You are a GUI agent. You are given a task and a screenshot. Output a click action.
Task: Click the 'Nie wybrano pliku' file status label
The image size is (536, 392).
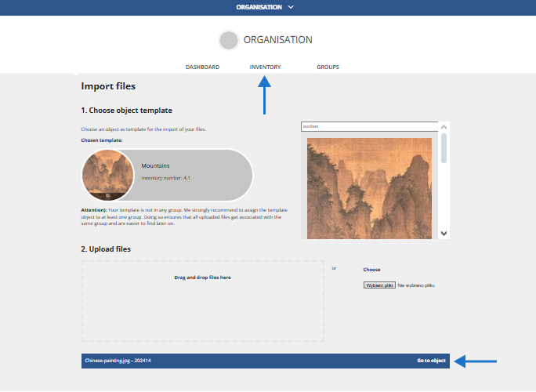pos(415,285)
